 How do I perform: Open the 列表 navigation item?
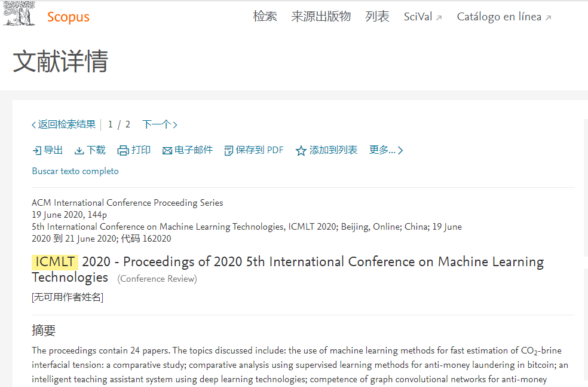coord(377,17)
